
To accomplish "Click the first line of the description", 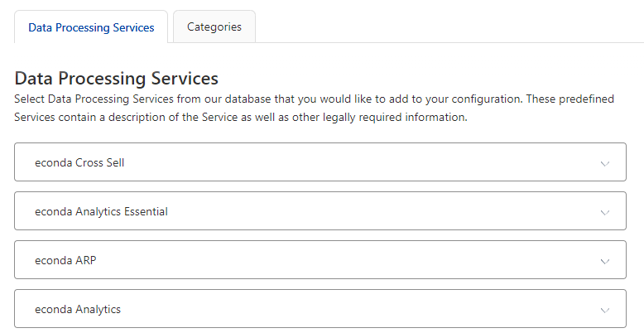I will pos(315,99).
